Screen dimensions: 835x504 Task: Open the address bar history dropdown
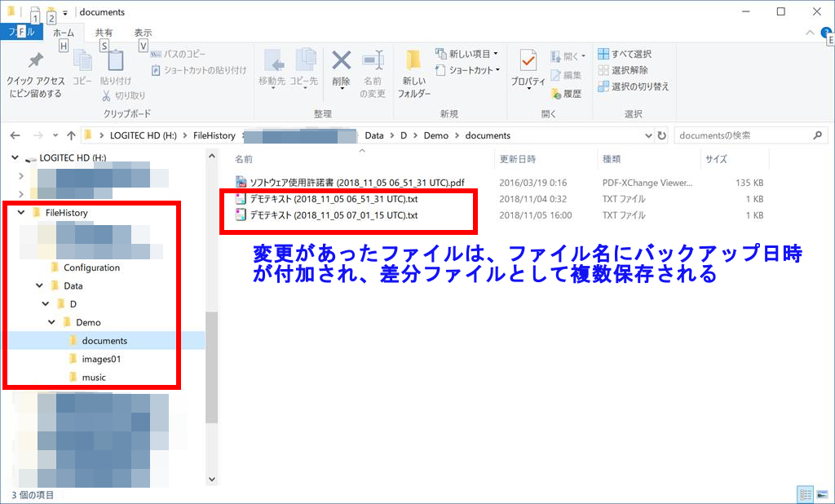pos(648,135)
